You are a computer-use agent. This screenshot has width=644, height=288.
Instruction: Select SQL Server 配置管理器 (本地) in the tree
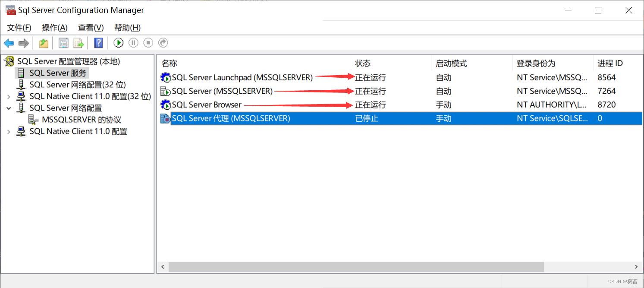click(x=69, y=61)
